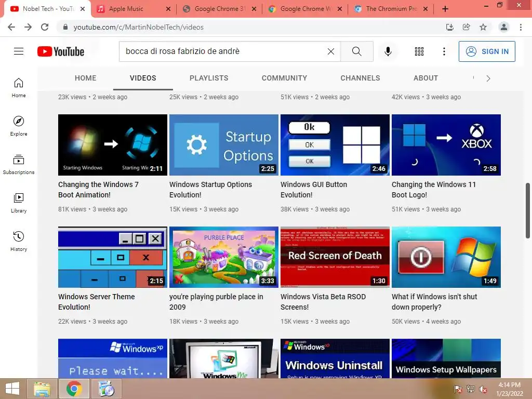Image resolution: width=532 pixels, height=399 pixels.
Task: Start voice search with the microphone
Action: point(388,51)
